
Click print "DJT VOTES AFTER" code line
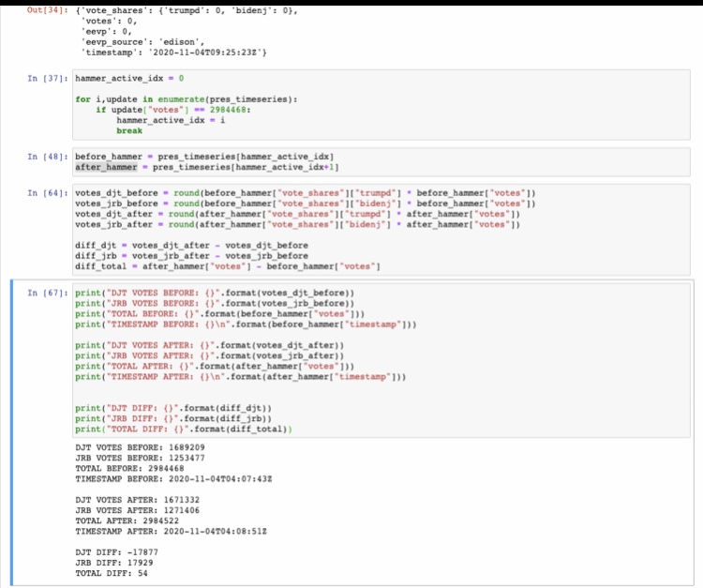click(209, 345)
